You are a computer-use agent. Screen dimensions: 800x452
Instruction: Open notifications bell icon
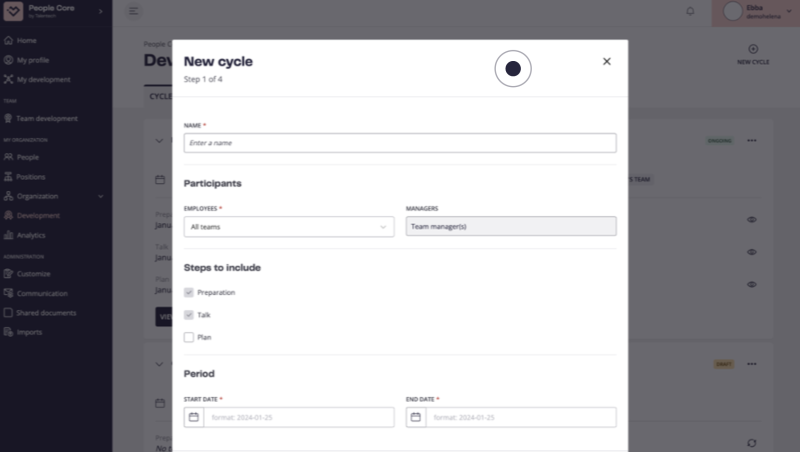690,11
